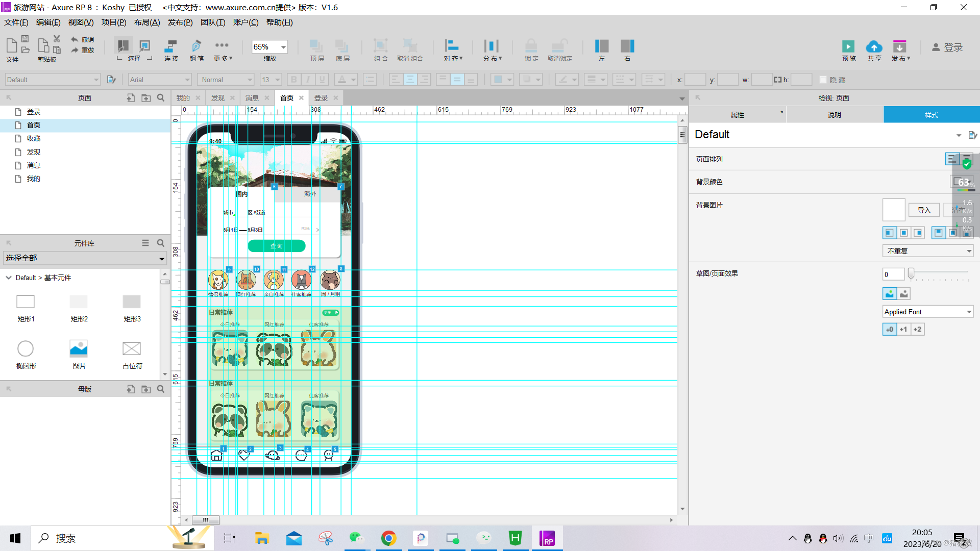Click the Distribute (分布) toolbar icon

point(492,46)
